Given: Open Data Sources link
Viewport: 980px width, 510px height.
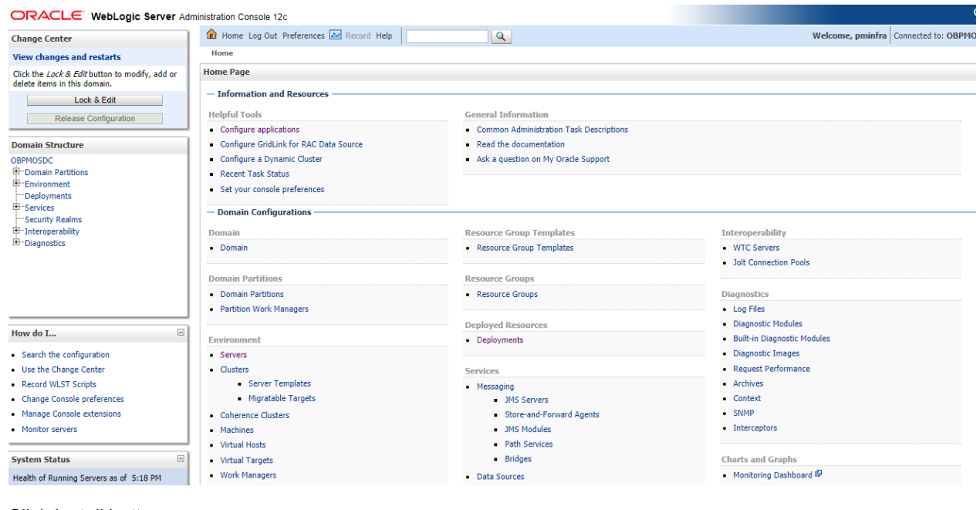Looking at the screenshot, I should [501, 477].
